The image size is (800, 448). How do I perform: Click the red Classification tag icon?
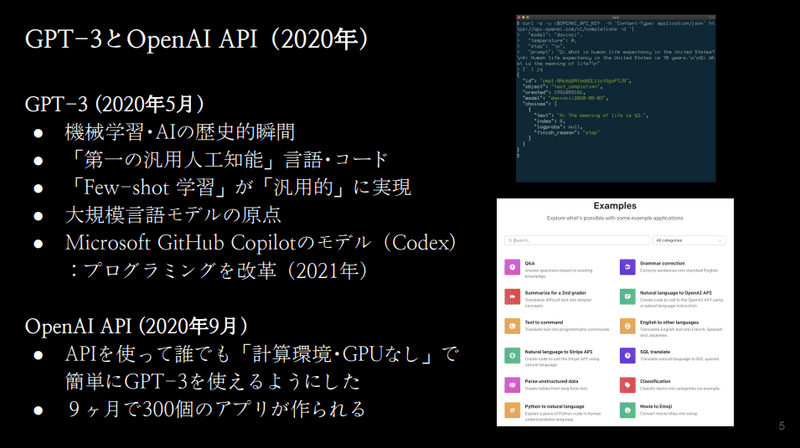click(628, 385)
